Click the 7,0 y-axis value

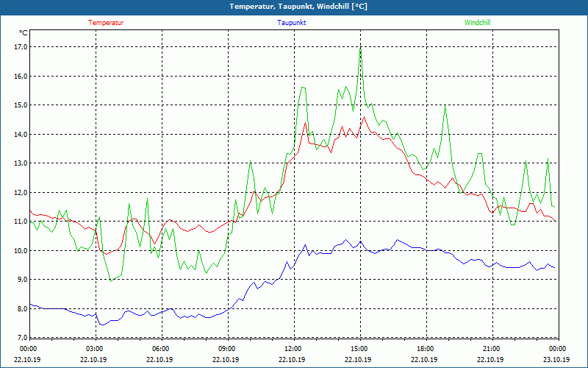pyautogui.click(x=22, y=338)
